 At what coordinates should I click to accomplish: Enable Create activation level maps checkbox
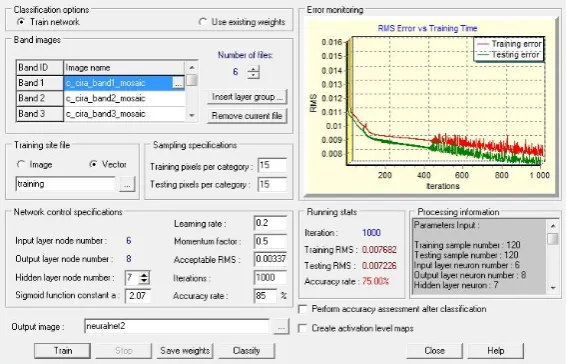click(303, 328)
